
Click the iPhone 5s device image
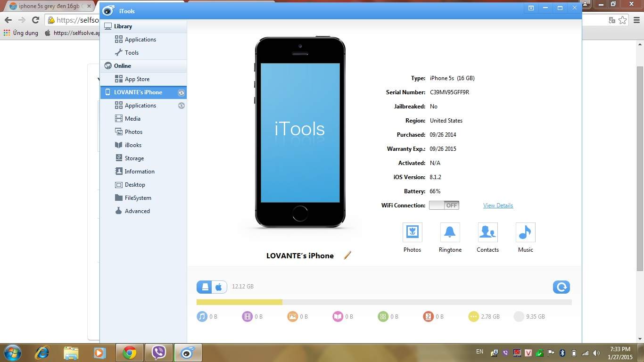[300, 132]
